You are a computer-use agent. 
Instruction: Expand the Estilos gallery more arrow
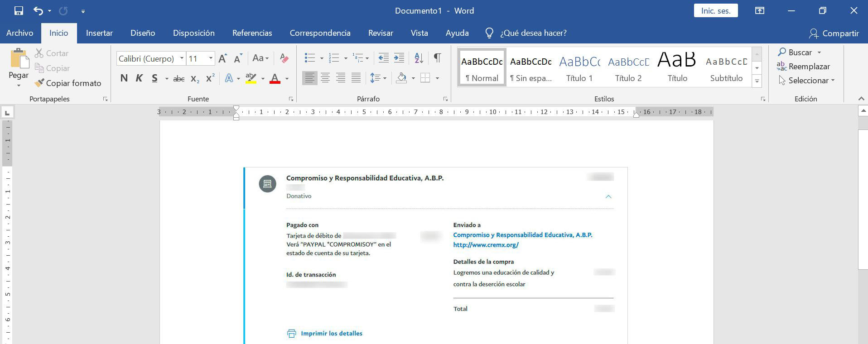(757, 81)
